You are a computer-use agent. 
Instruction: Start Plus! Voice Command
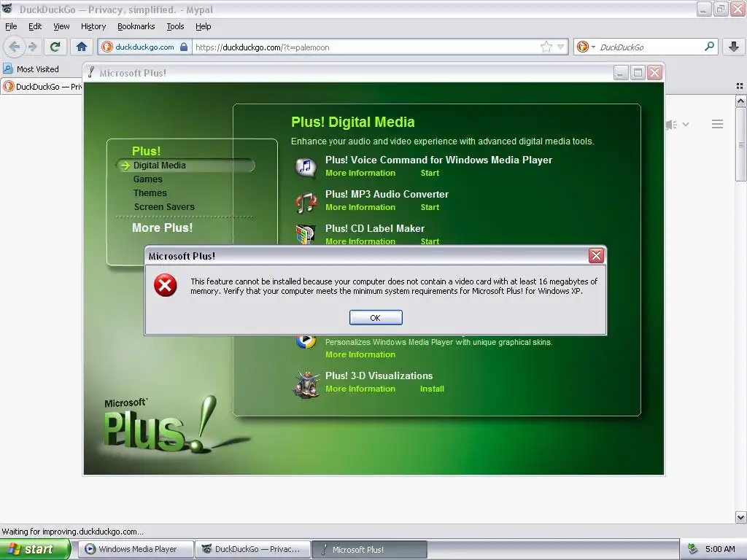pos(430,173)
